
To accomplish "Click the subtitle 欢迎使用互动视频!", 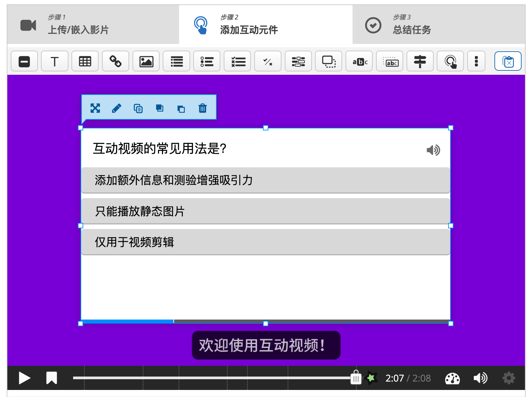I will pyautogui.click(x=266, y=345).
